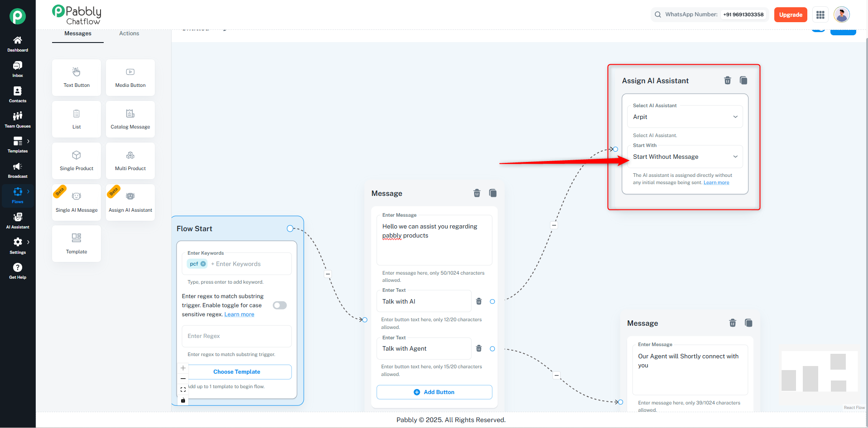
Task: Open Inbox in the sidebar
Action: (x=18, y=70)
